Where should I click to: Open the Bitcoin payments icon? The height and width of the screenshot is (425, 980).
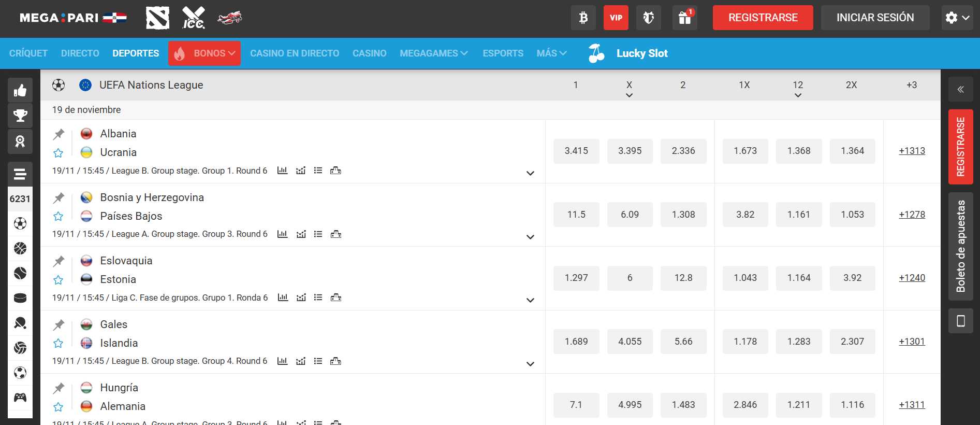583,18
